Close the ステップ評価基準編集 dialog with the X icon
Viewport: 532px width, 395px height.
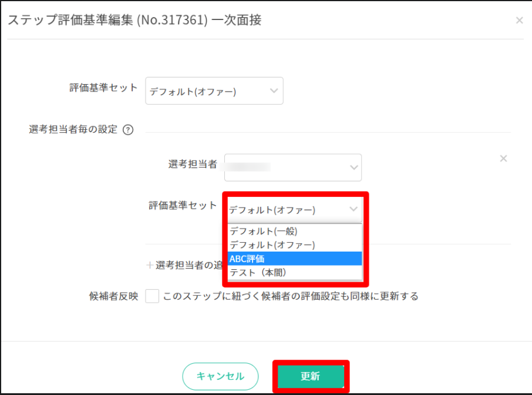[x=519, y=21]
